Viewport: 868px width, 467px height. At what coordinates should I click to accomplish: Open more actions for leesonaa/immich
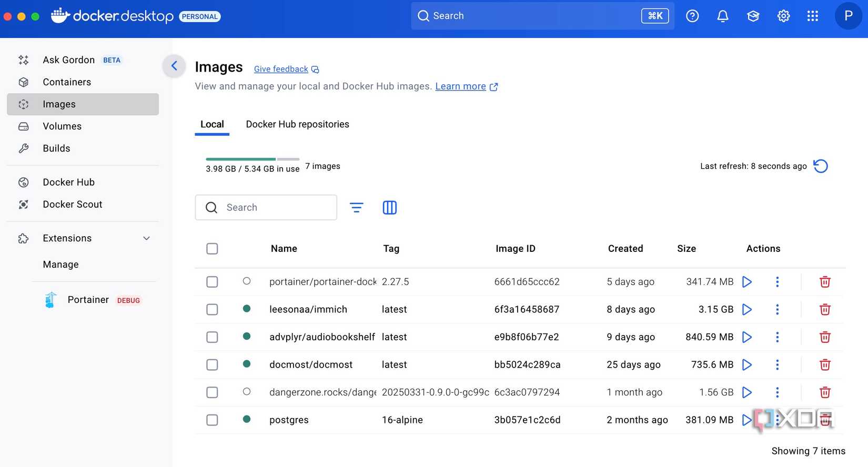pyautogui.click(x=777, y=310)
